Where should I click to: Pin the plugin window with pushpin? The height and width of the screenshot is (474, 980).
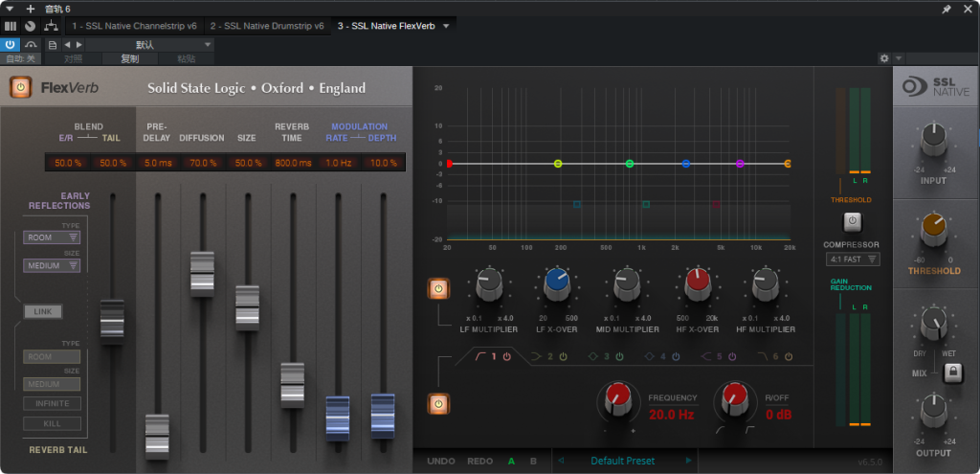click(x=947, y=9)
